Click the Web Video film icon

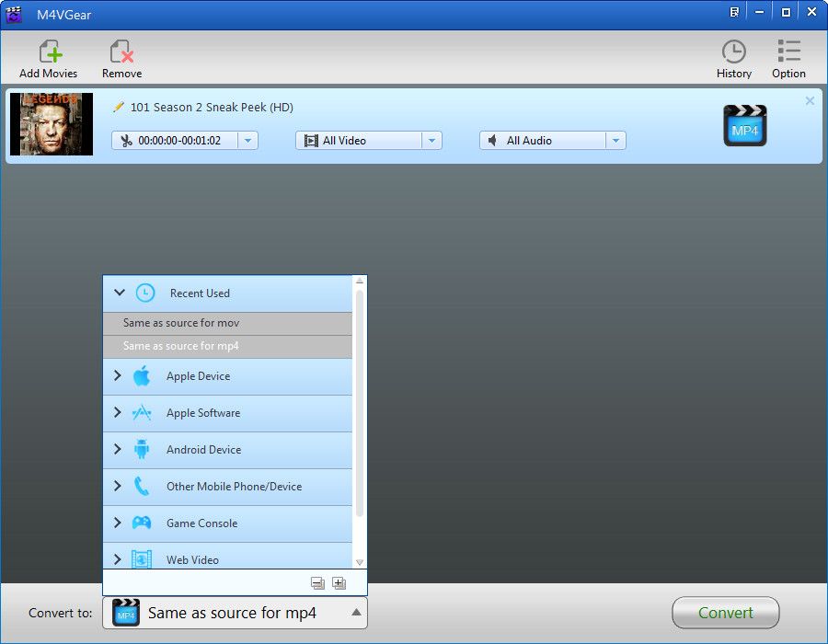coord(142,559)
